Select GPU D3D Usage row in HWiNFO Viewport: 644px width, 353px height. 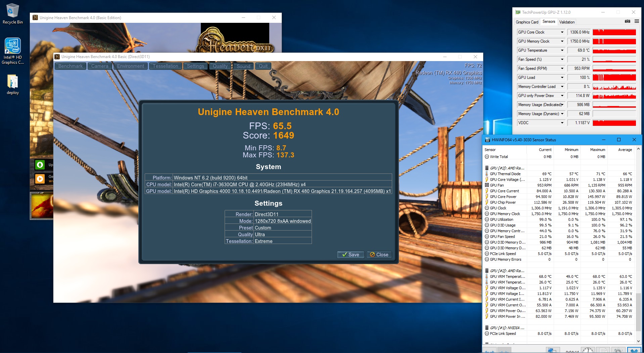559,225
